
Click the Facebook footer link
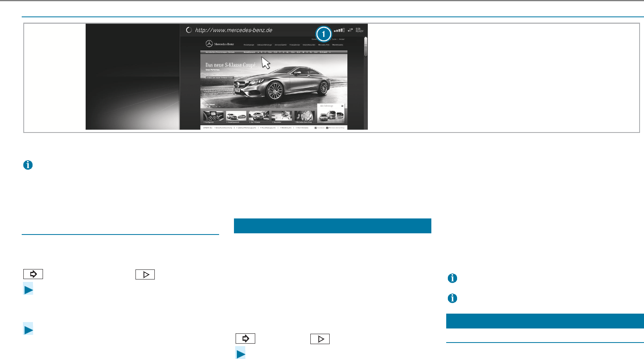(319, 128)
